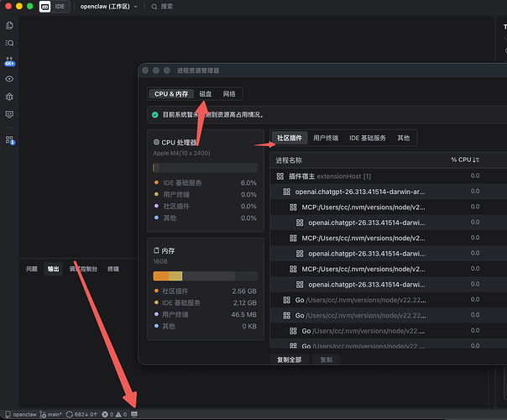This screenshot has height=420, width=507.
Task: Click the eye preview icon in sidebar
Action: coord(9,79)
